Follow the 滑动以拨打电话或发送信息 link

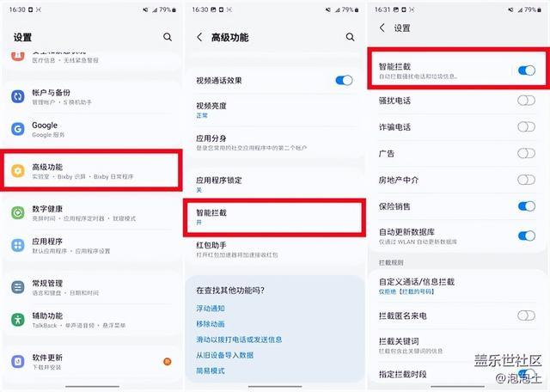click(x=239, y=340)
